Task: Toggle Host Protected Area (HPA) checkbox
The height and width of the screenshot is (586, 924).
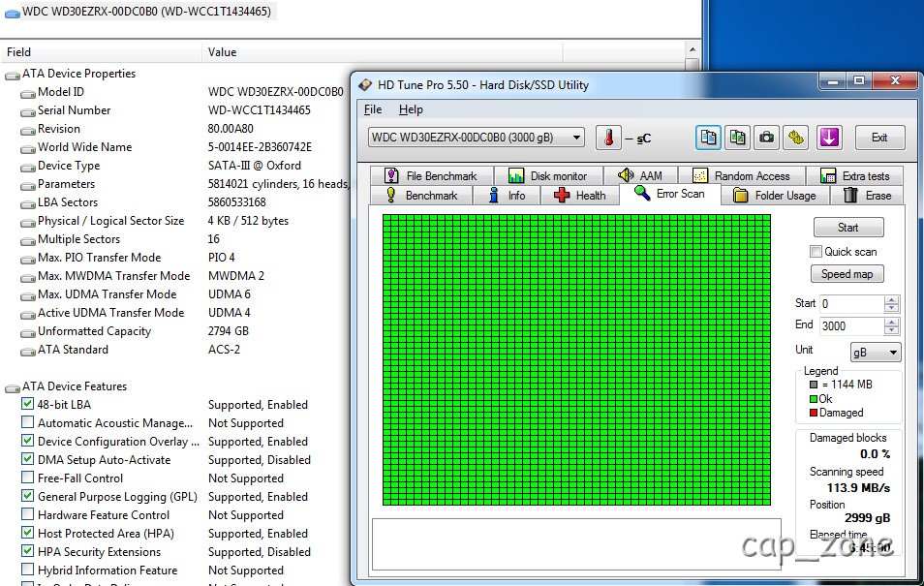Action: coord(27,533)
